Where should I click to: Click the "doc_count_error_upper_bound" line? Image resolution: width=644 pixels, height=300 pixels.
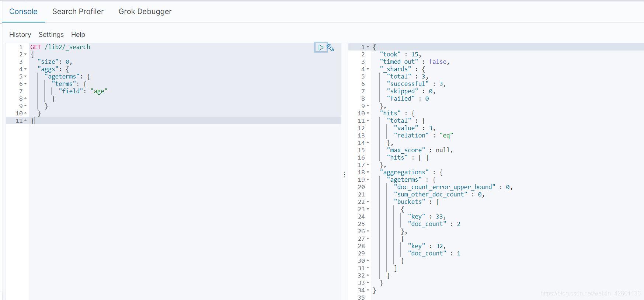coord(453,187)
